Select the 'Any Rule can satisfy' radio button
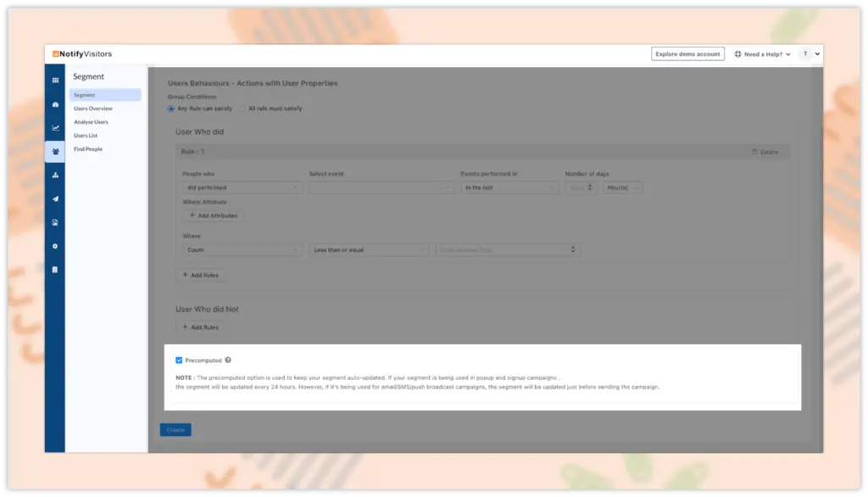868x497 pixels. point(171,109)
